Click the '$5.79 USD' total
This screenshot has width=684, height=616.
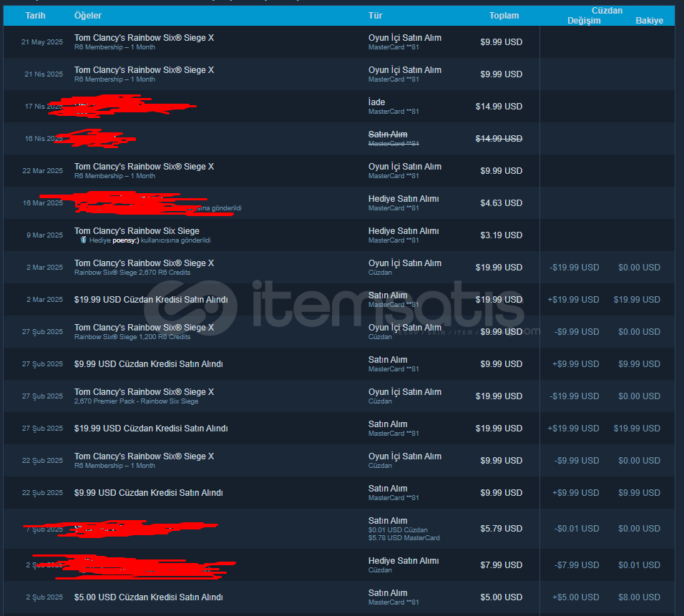click(x=502, y=529)
